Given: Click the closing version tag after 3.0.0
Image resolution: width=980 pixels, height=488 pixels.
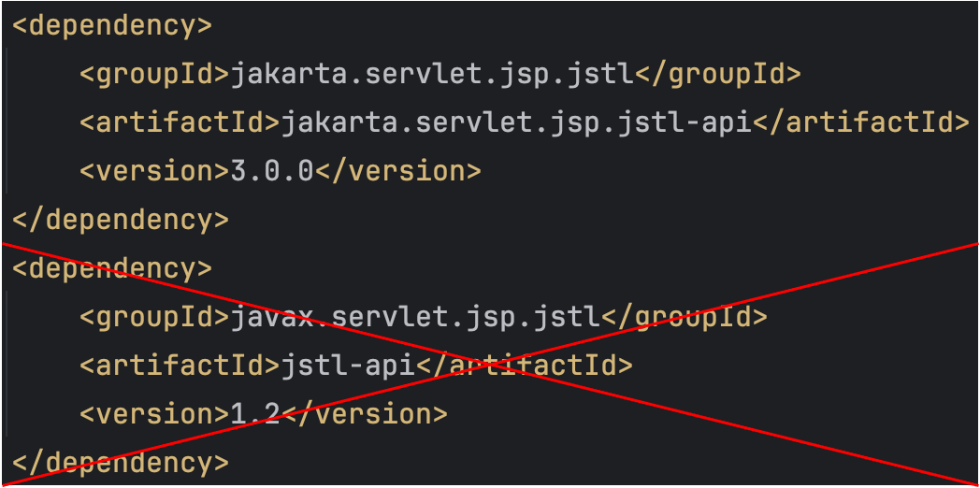Looking at the screenshot, I should 398,171.
